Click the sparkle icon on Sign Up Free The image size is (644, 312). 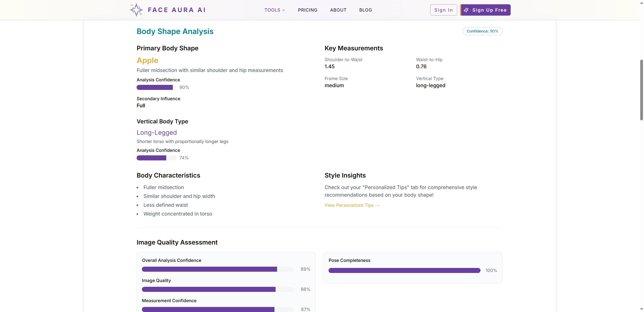pos(466,10)
